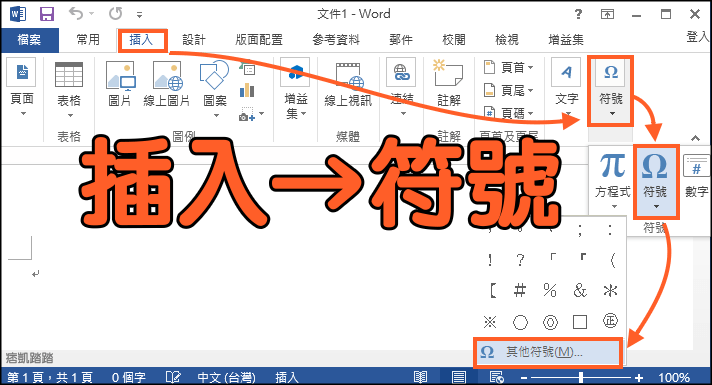The width and height of the screenshot is (712, 385).
Task: Switch to the 檢視 tab
Action: pyautogui.click(x=506, y=40)
